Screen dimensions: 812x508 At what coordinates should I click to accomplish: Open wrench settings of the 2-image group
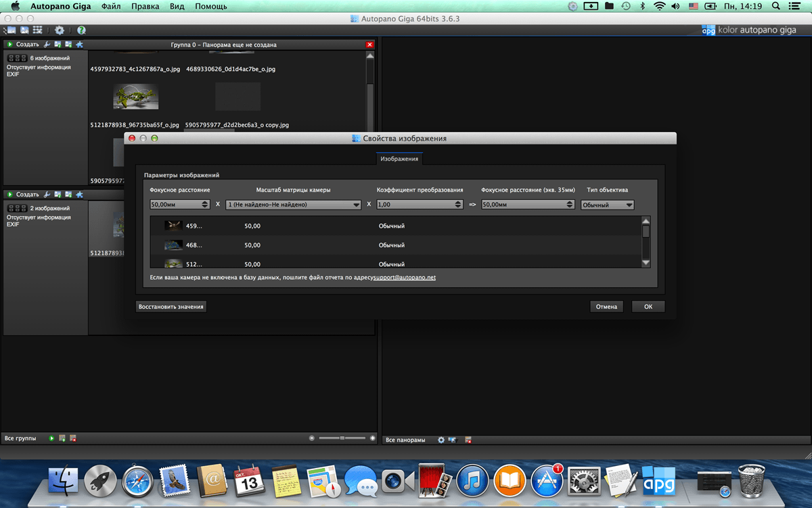click(x=47, y=194)
